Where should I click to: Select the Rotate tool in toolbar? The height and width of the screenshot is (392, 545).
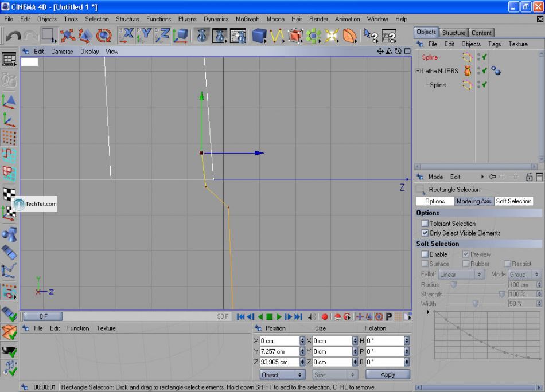click(104, 36)
